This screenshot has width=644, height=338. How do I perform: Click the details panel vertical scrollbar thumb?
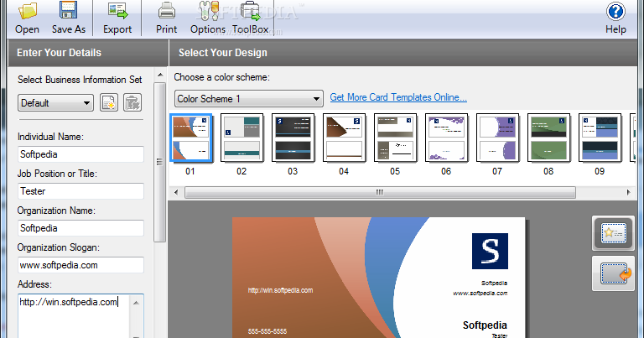tap(160, 162)
